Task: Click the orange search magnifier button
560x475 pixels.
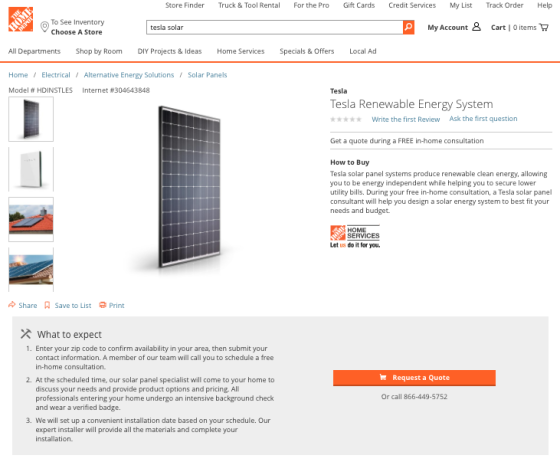Action: point(408,27)
